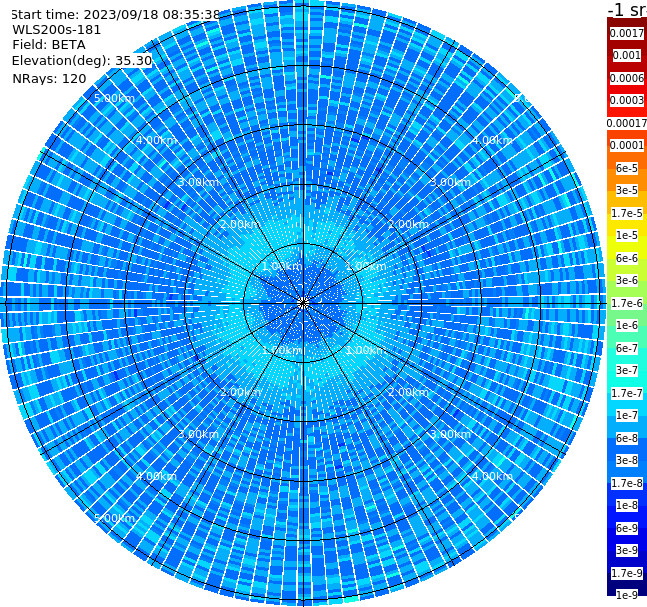Click the 1e-8 colorbar label

pyautogui.click(x=627, y=505)
